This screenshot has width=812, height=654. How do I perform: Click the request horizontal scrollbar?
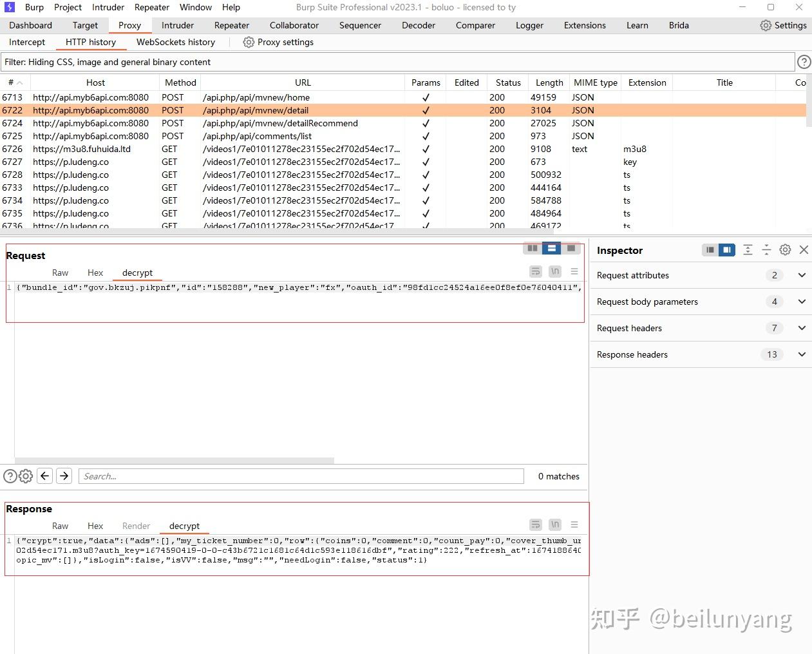coord(174,461)
